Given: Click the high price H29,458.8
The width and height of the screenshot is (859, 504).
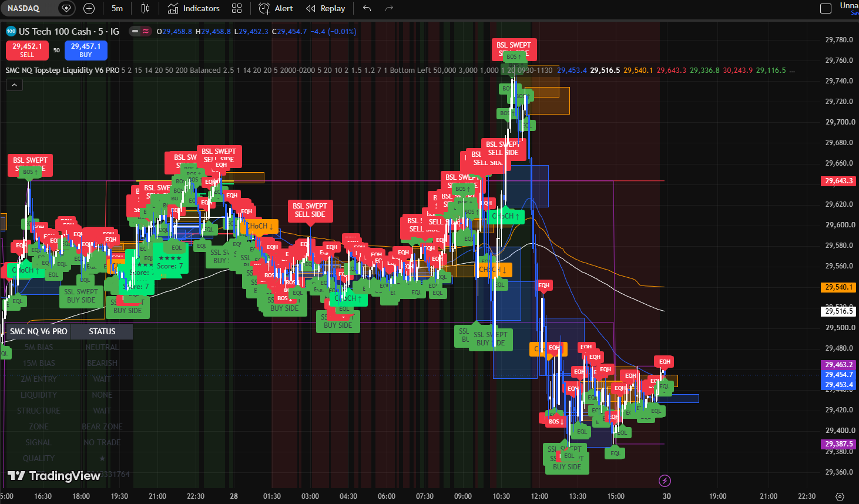Looking at the screenshot, I should point(213,31).
